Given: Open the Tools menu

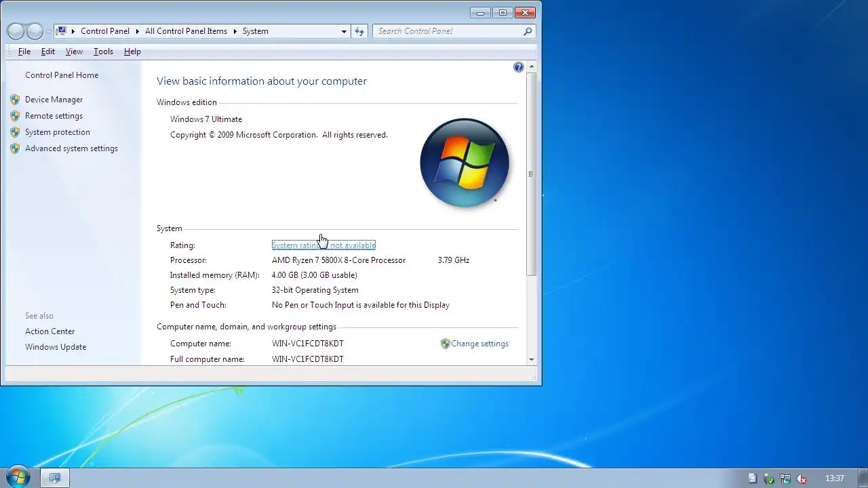Looking at the screenshot, I should point(103,52).
